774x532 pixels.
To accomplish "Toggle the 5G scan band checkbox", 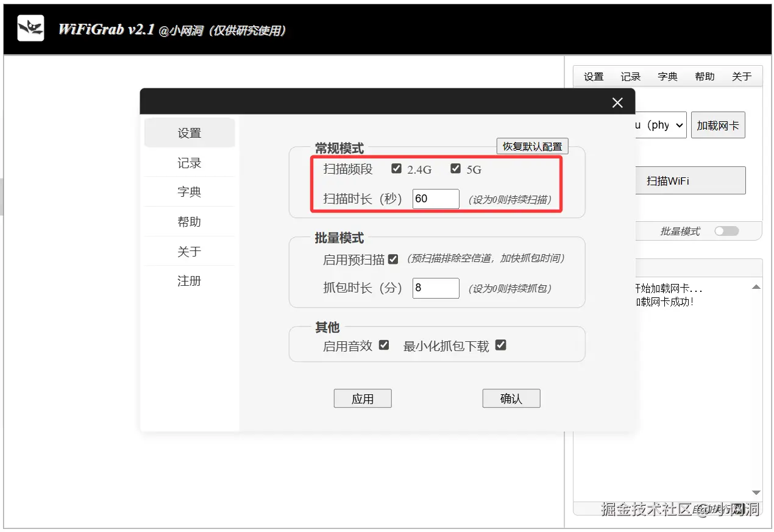I will (455, 168).
